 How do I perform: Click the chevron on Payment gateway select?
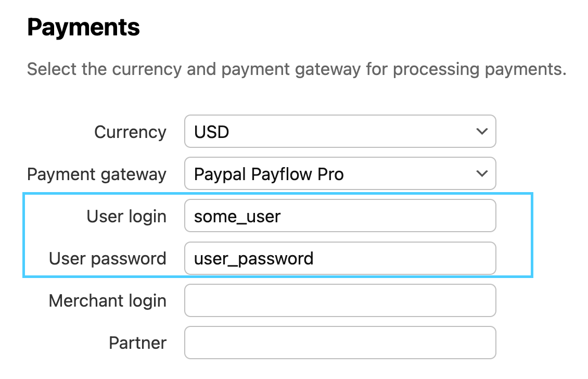pos(482,174)
